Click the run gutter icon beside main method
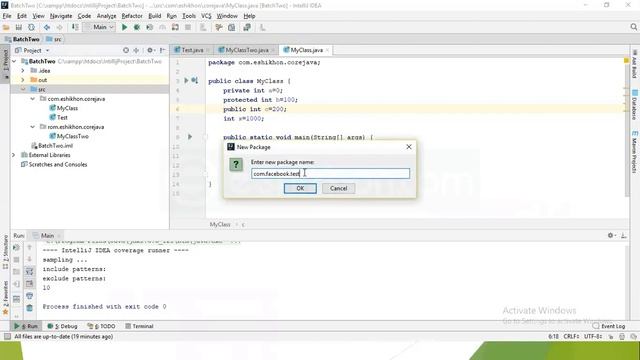 coord(190,137)
